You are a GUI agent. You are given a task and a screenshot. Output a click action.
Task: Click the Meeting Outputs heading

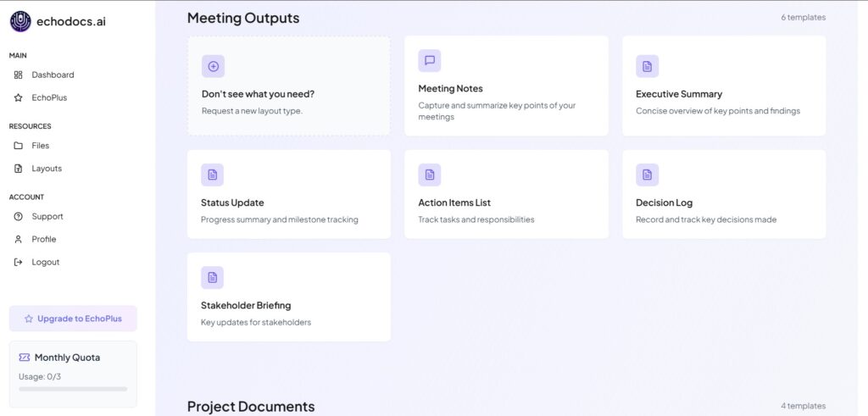pos(243,18)
